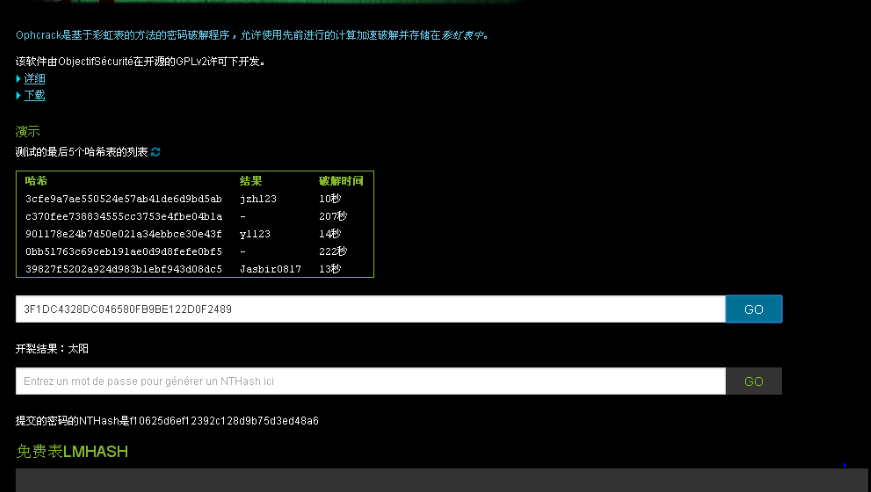
Task: Click the 14秒 cracking time cell
Action: 330,234
